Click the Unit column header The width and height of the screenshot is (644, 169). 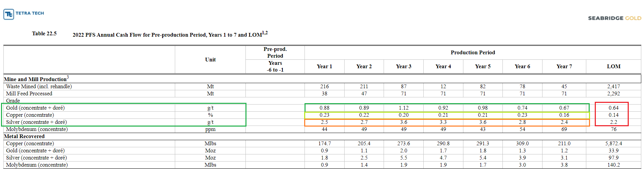(x=210, y=60)
